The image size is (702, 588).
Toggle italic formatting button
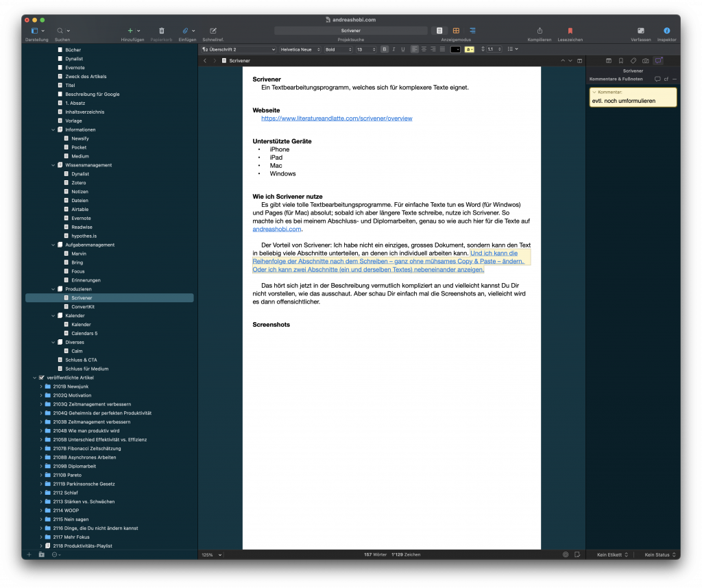pos(394,49)
